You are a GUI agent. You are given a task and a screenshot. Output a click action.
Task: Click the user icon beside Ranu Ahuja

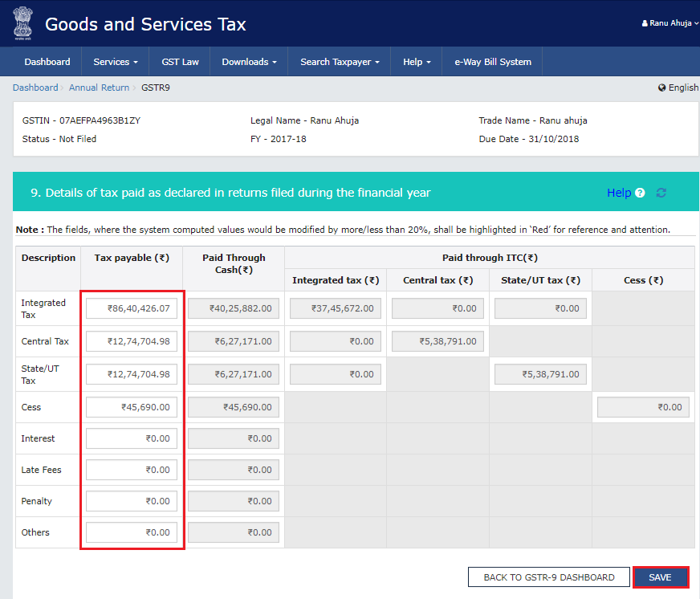pyautogui.click(x=646, y=22)
